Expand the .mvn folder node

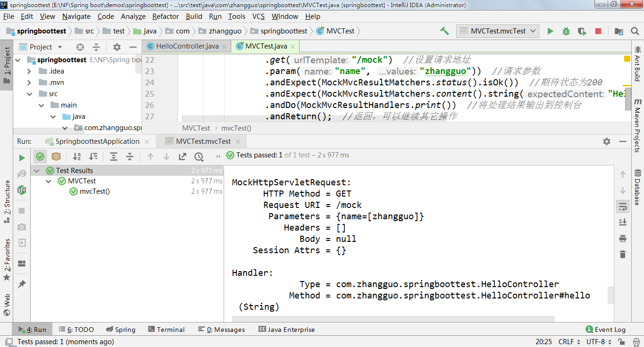click(x=29, y=83)
